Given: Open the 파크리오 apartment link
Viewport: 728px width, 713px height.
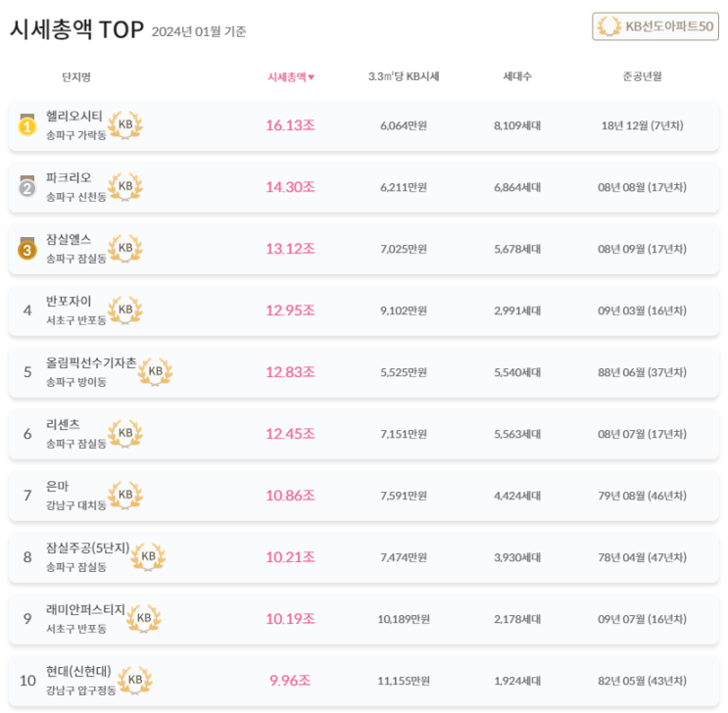Looking at the screenshot, I should 69,178.
